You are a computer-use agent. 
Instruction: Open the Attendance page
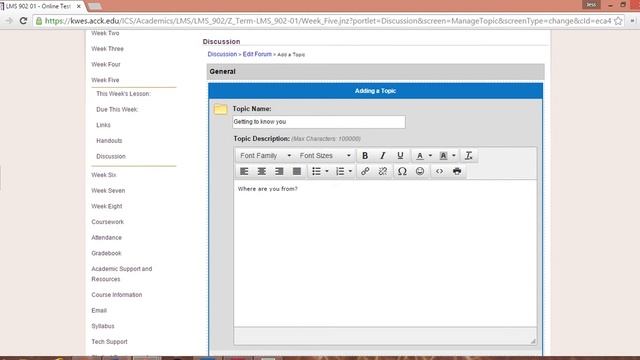click(106, 238)
